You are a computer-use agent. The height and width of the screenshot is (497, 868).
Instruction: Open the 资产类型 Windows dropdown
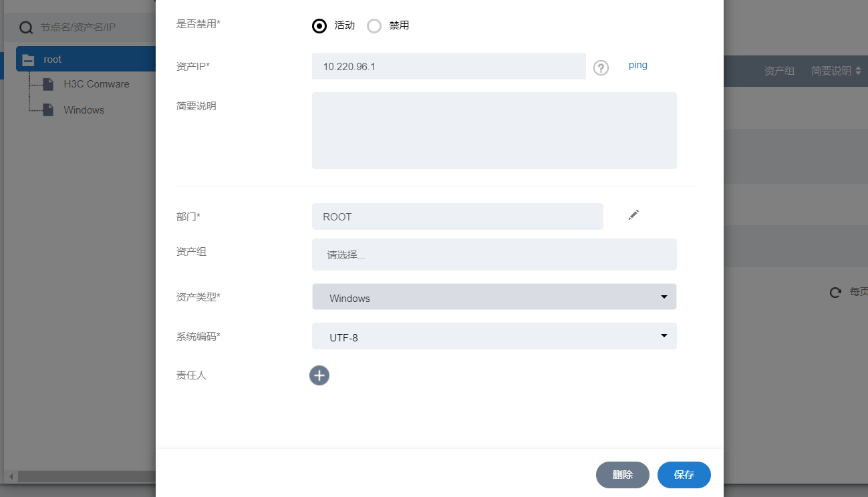pyautogui.click(x=494, y=297)
